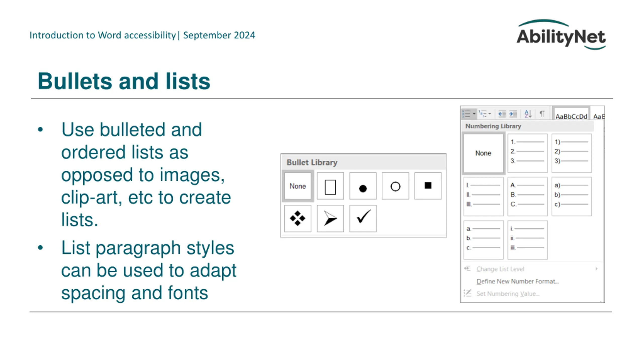Click the partially visible AaB style thumbnail
Viewport: 644px width, 362px height.
[598, 115]
